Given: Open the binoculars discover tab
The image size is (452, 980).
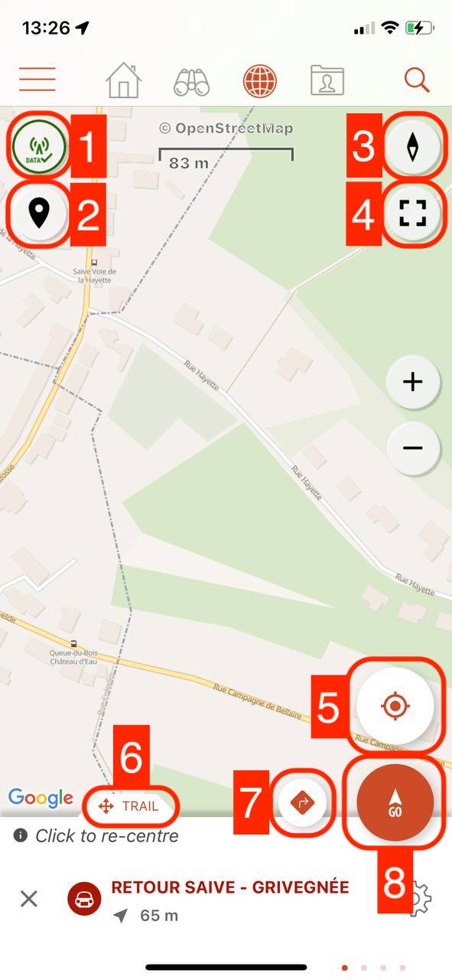Looking at the screenshot, I should point(191,80).
